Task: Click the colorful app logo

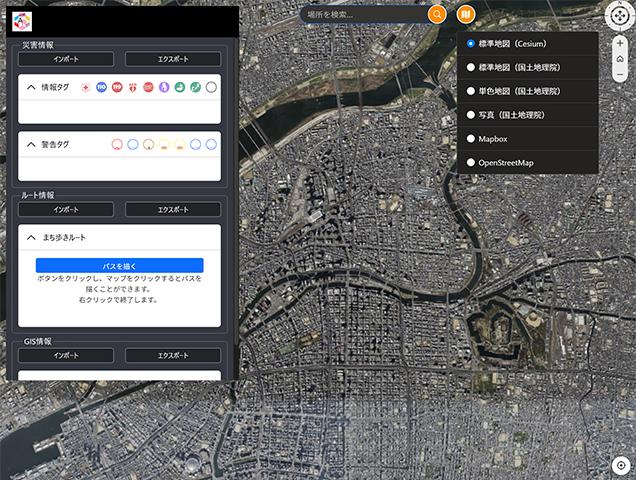Action: pyautogui.click(x=22, y=22)
